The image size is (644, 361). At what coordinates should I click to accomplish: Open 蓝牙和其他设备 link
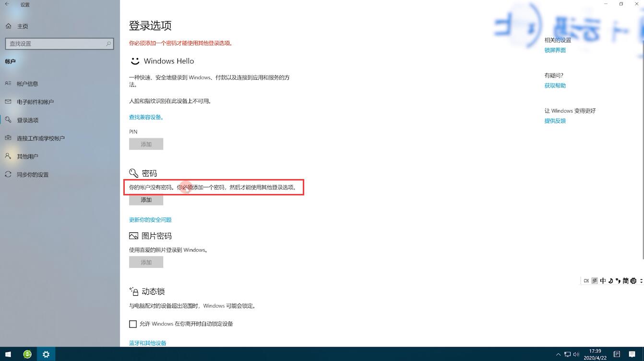click(x=148, y=343)
